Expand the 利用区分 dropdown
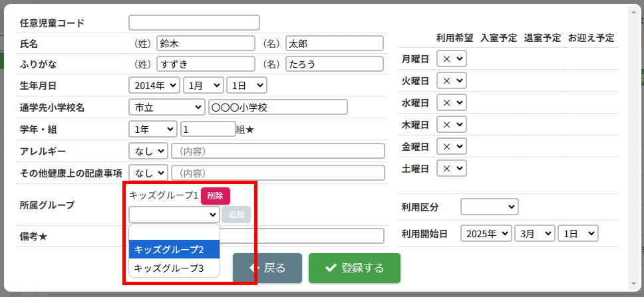644x297 pixels. [489, 207]
